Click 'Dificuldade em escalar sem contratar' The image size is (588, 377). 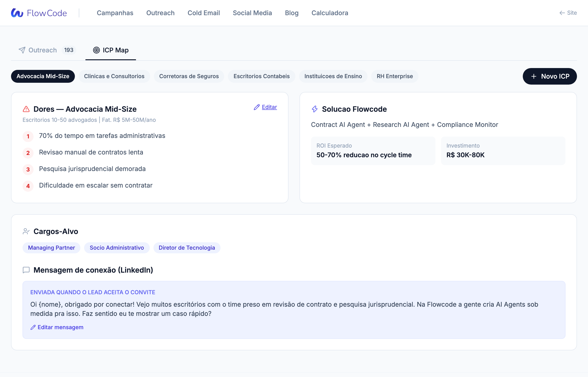tap(96, 185)
